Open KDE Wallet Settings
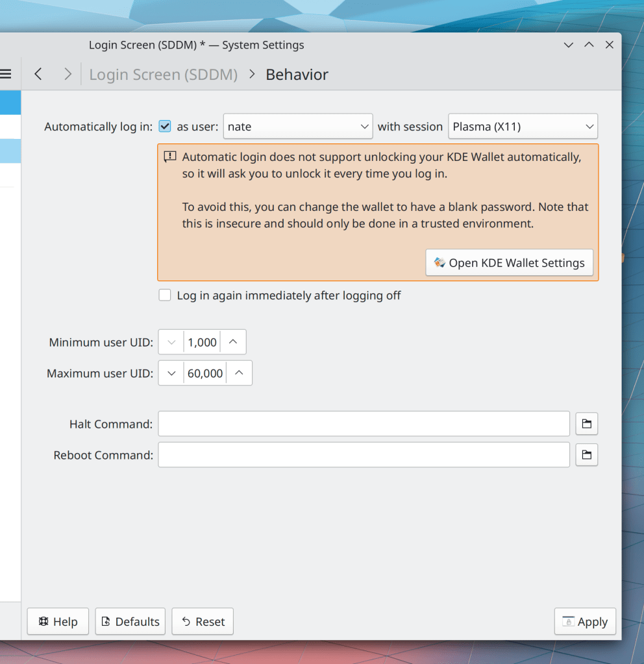The width and height of the screenshot is (644, 664). pyautogui.click(x=509, y=263)
